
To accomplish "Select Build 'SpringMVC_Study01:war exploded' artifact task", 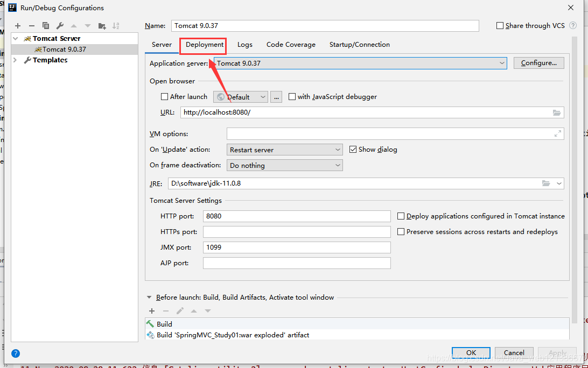I will [357, 335].
